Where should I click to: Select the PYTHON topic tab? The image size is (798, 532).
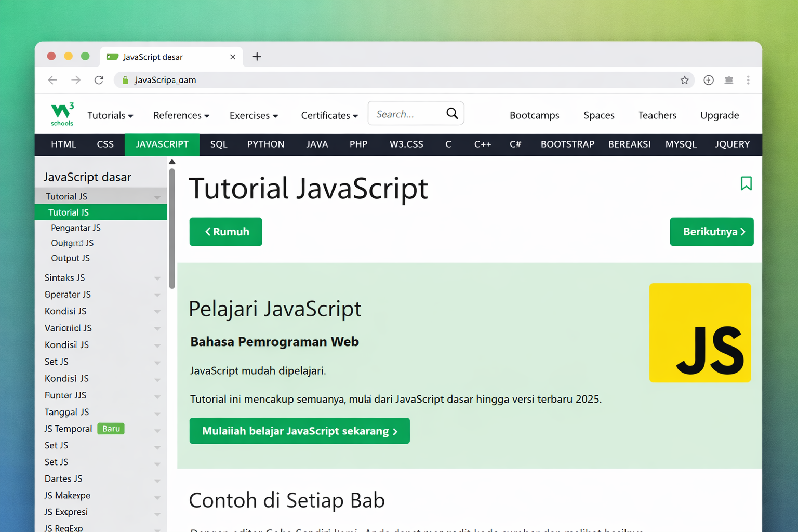265,144
